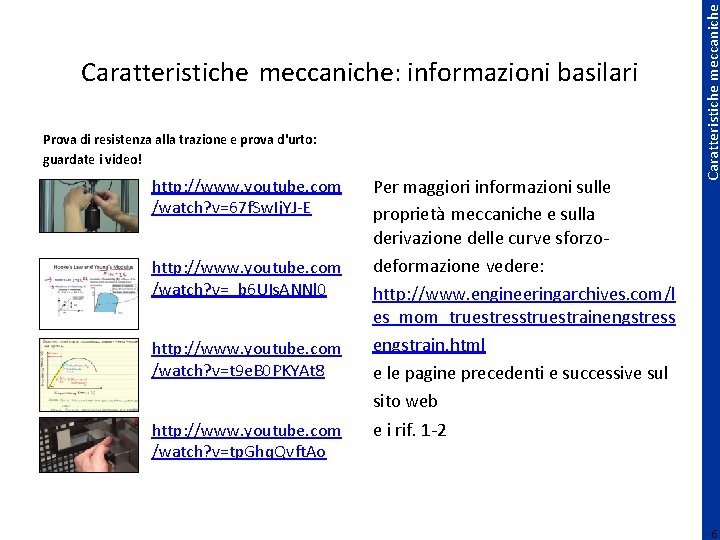This screenshot has height=540, width=720.
Task: Click the text 'guardate i video!'
Action: pyautogui.click(x=92, y=160)
